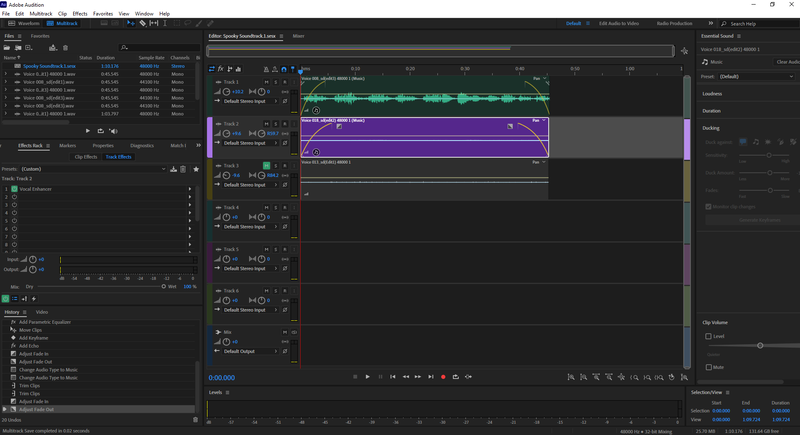
Task: Switch to Waveform view
Action: point(26,23)
